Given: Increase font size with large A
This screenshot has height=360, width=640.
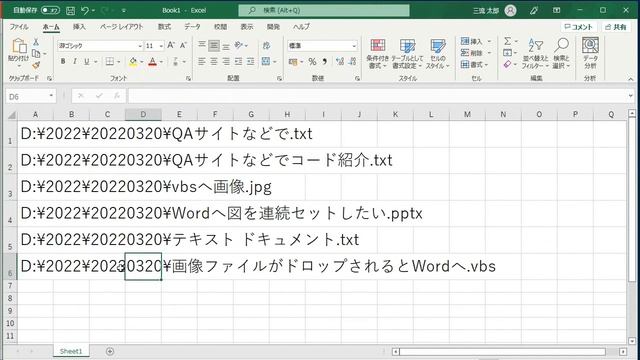Looking at the screenshot, I should [171, 45].
